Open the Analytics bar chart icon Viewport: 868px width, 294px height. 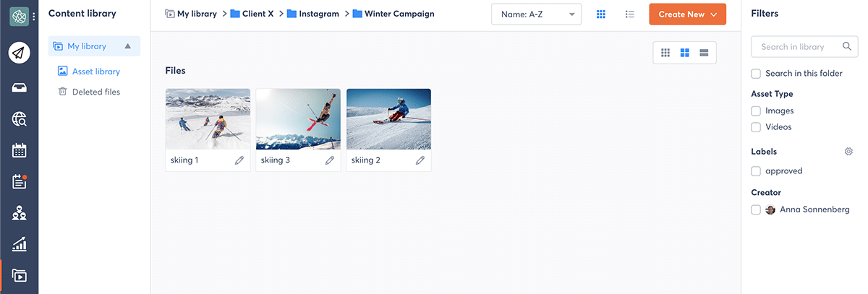pyautogui.click(x=20, y=245)
